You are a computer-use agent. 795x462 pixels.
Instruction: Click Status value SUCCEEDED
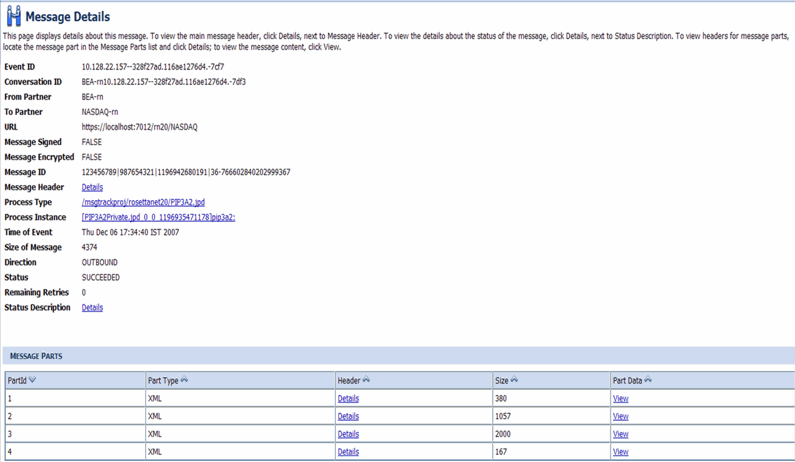[100, 277]
